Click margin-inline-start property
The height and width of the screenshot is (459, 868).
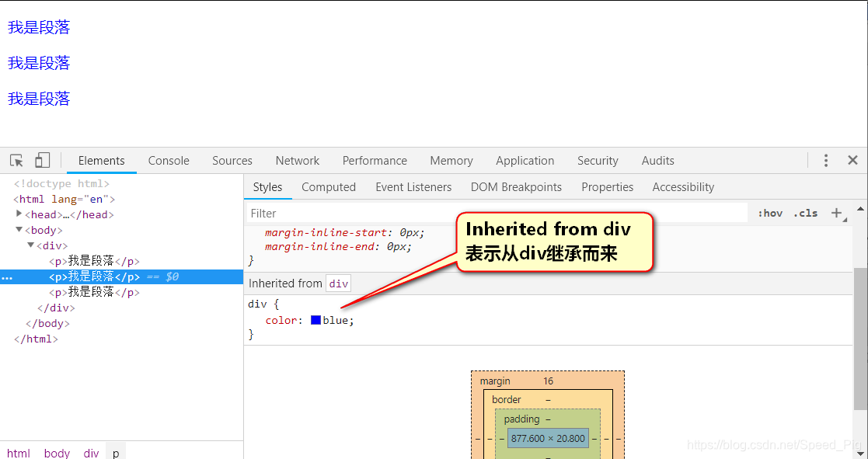click(x=328, y=233)
